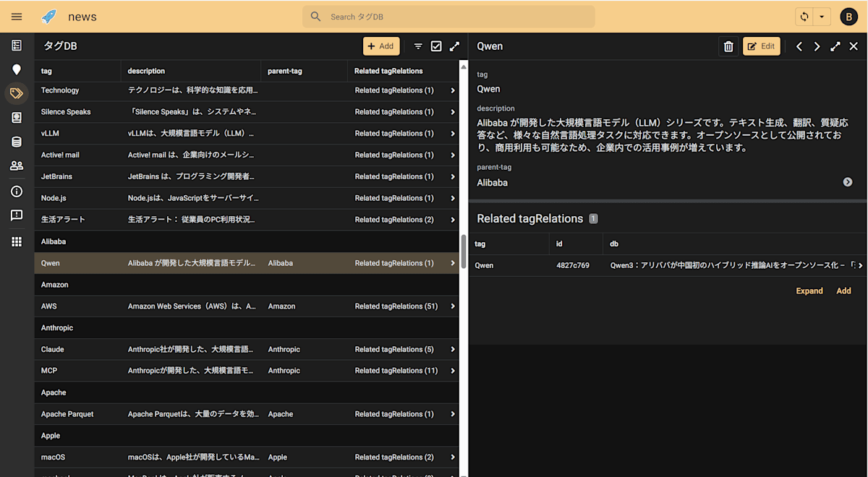Open parent-tag Alibaba via round arrow
The width and height of the screenshot is (868, 477).
[x=848, y=182]
